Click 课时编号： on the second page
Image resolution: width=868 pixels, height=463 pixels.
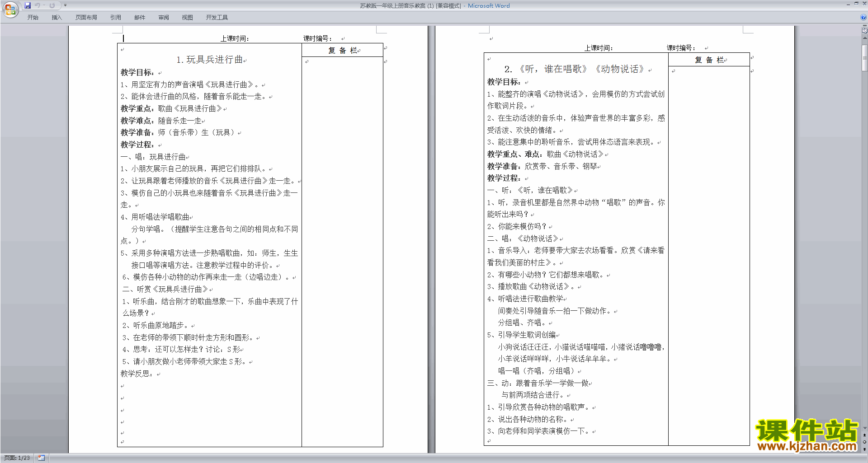coord(681,48)
